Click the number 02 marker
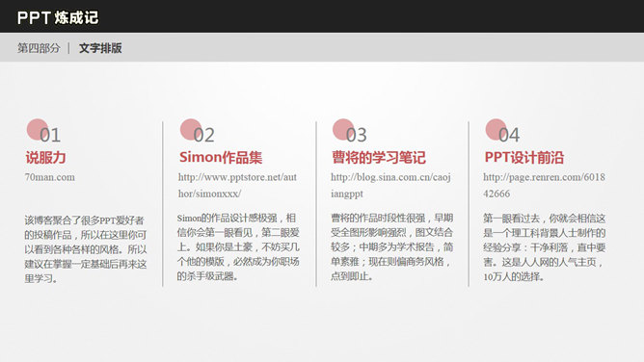This screenshot has width=644, height=362. point(198,132)
